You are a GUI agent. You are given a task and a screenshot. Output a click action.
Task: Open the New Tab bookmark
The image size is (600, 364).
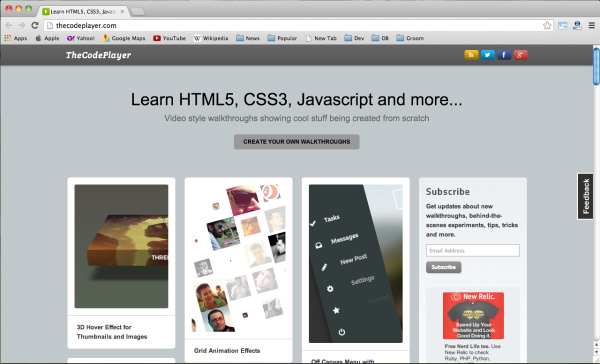point(321,38)
